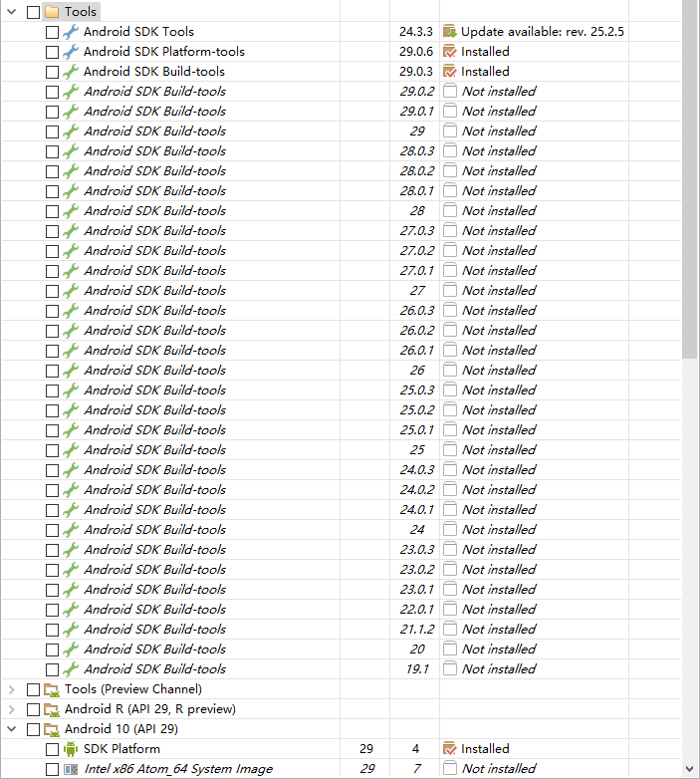This screenshot has width=700, height=779.
Task: Select the Build-tools row with revision 28
Action: [x=342, y=210]
